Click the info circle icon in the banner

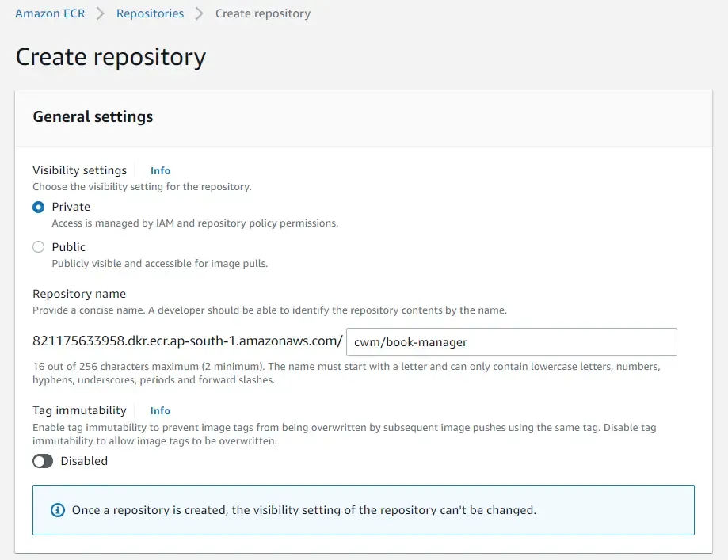56,510
